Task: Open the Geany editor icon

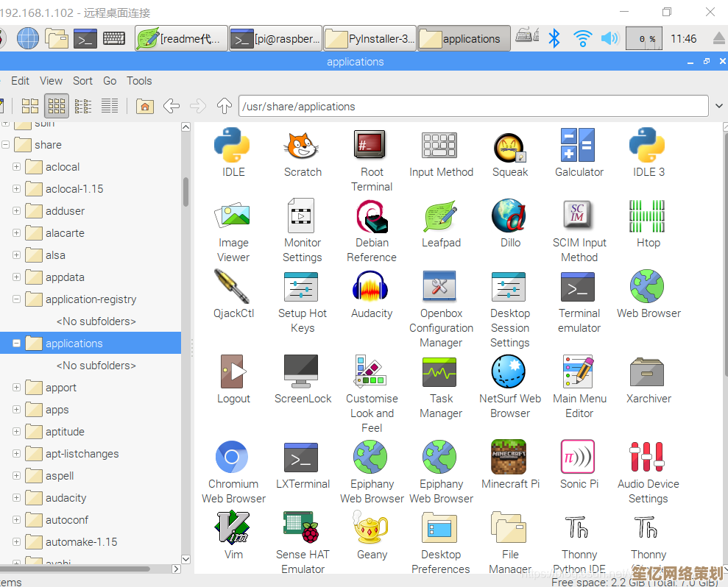Action: coord(372,528)
